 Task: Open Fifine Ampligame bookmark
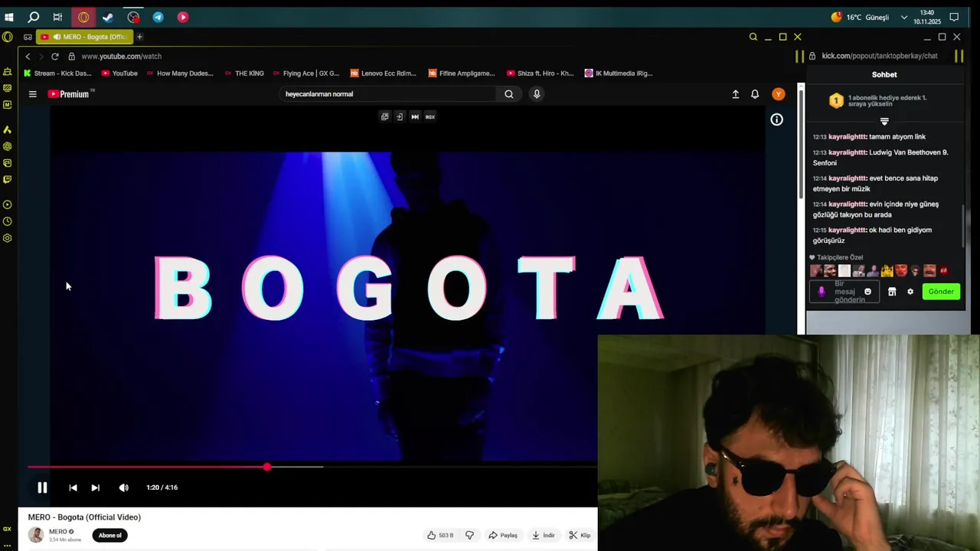click(x=461, y=73)
